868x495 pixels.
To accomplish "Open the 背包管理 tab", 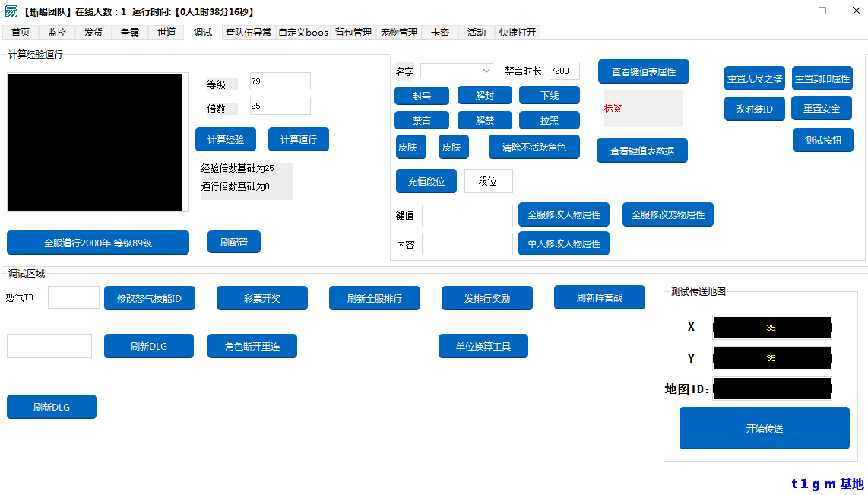I will pyautogui.click(x=353, y=33).
